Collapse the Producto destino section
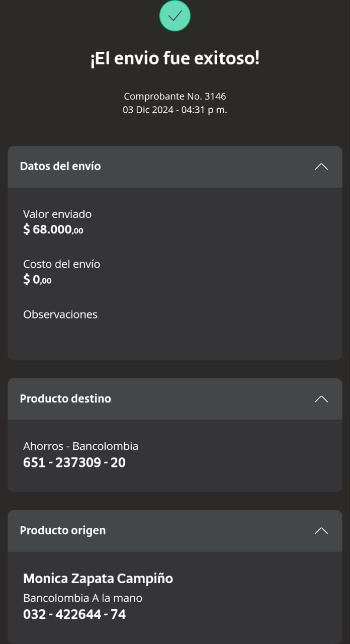The height and width of the screenshot is (644, 350). tap(321, 399)
